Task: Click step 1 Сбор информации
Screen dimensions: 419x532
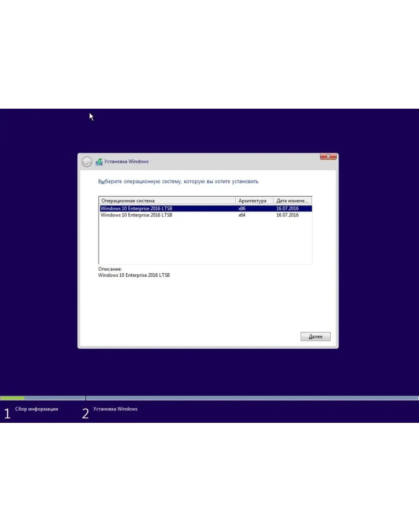Action: point(36,409)
